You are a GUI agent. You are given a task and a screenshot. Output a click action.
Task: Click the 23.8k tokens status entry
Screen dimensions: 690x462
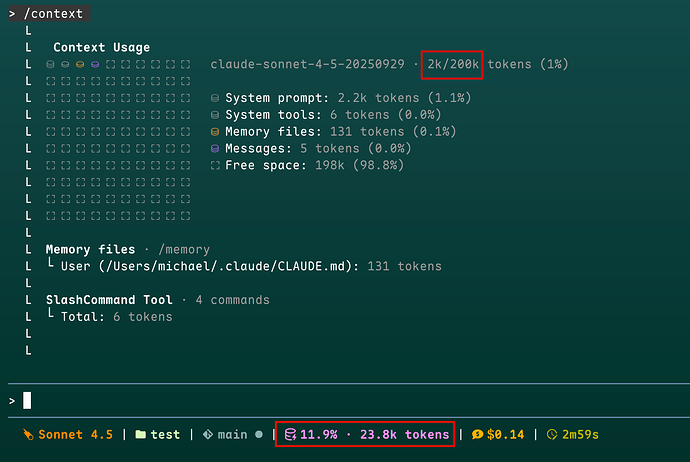pyautogui.click(x=404, y=435)
